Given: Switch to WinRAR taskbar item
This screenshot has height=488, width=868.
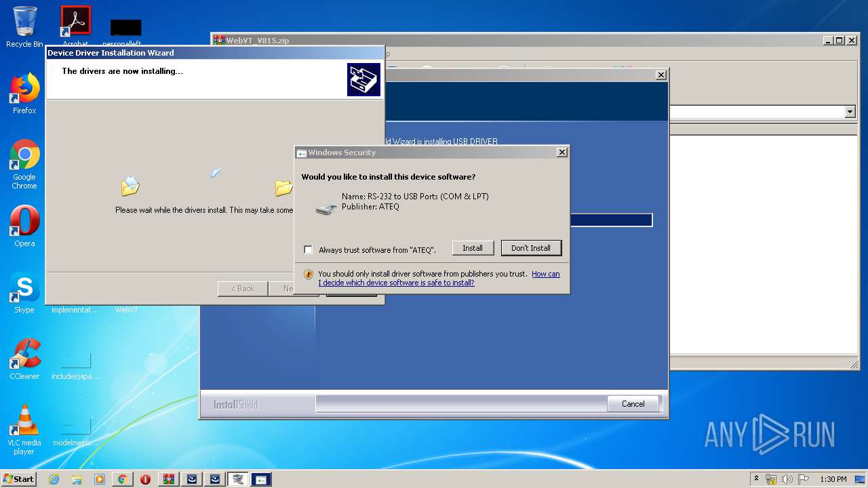Looking at the screenshot, I should (x=169, y=479).
